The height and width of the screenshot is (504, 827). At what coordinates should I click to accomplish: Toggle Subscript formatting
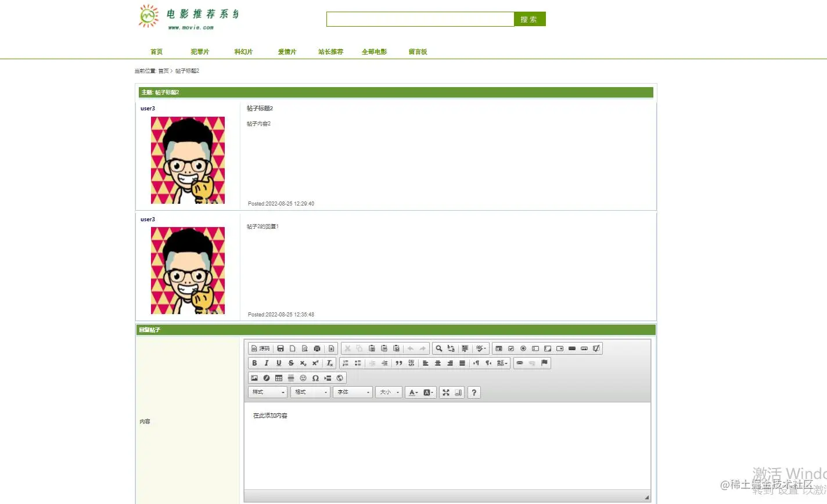(303, 363)
